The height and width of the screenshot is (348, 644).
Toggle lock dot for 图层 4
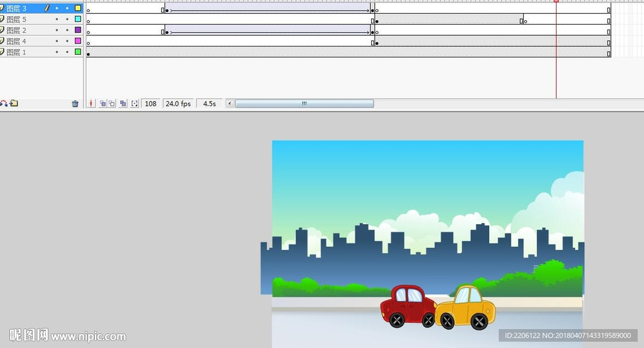click(67, 41)
